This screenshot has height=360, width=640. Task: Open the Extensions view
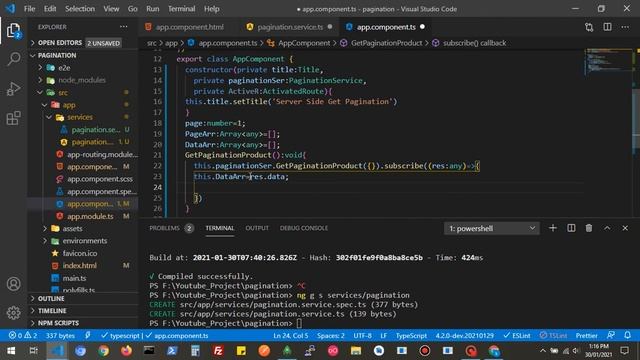coord(13,118)
